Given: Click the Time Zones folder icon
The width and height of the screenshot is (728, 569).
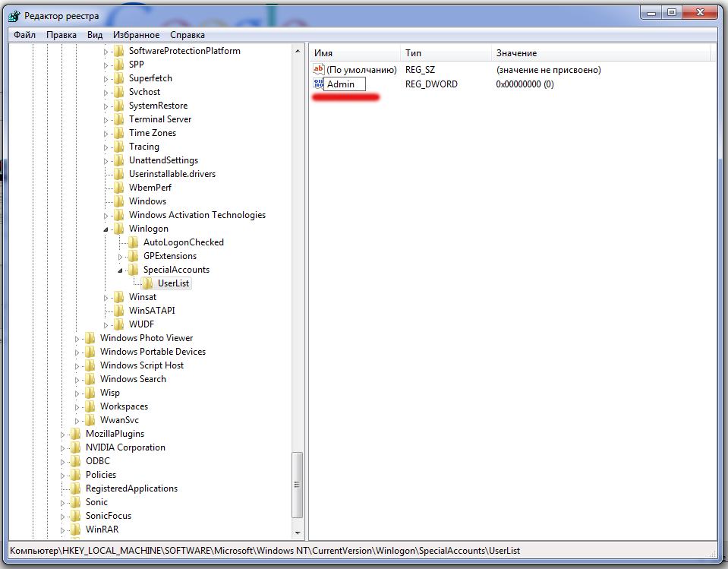Looking at the screenshot, I should coord(119,133).
